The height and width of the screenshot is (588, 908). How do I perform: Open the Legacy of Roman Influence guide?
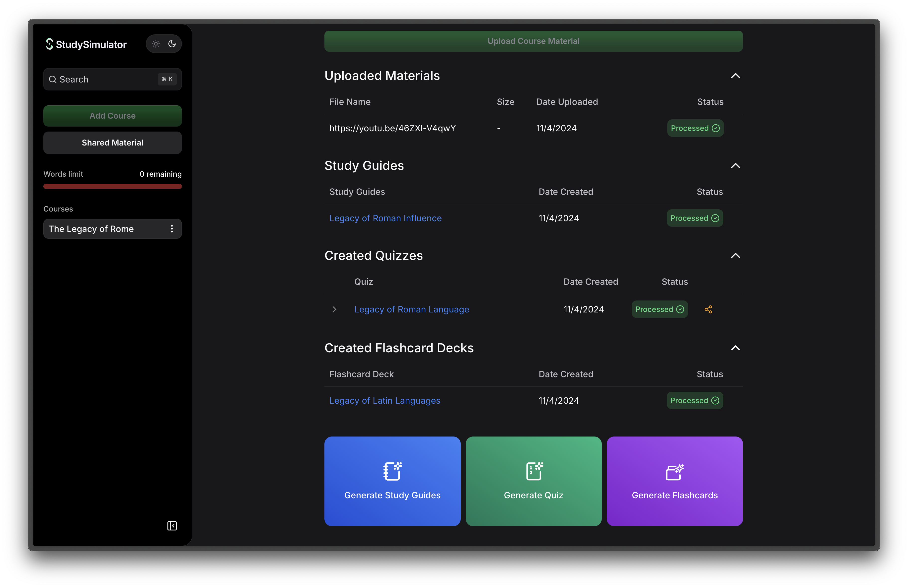pos(385,218)
